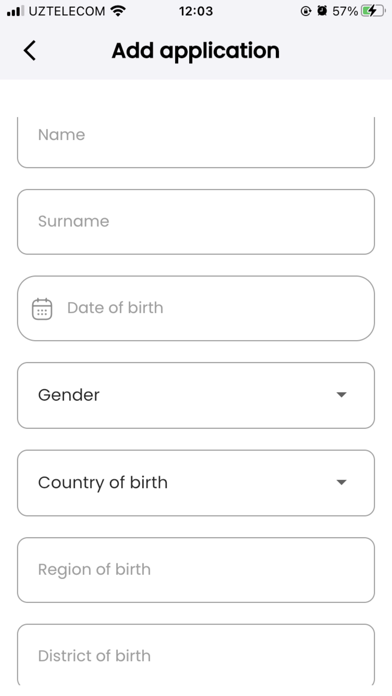Tap the alarm clock status icon

point(322,11)
